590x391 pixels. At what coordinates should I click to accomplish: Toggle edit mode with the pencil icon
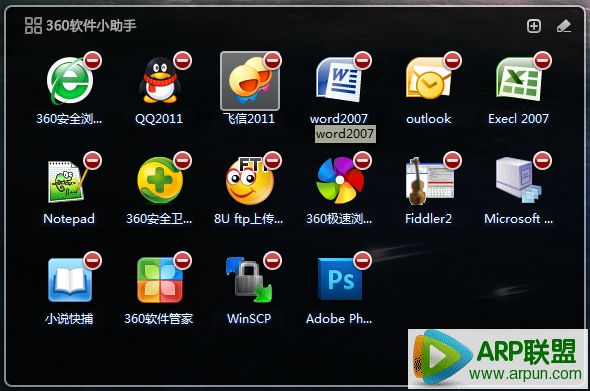coord(564,26)
